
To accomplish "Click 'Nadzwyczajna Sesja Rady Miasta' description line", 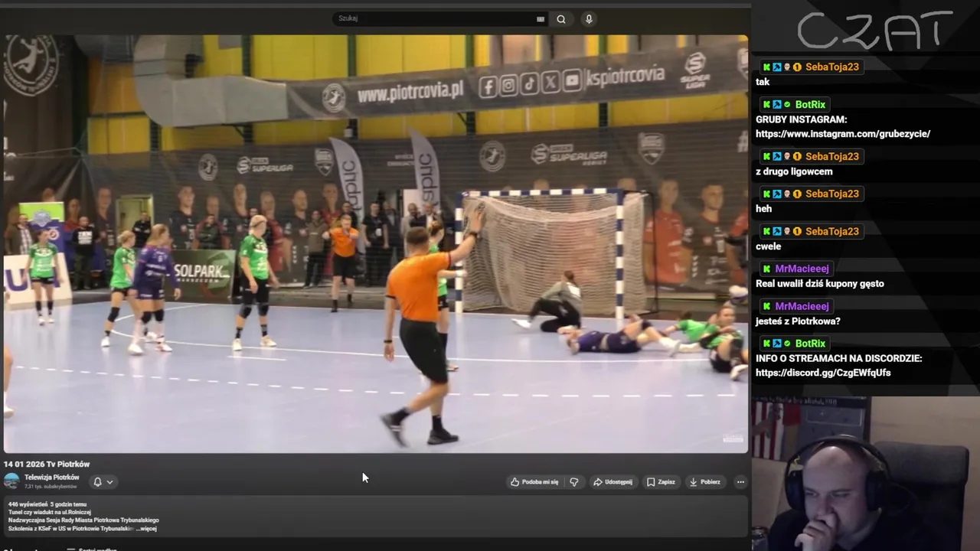I will click(x=83, y=520).
